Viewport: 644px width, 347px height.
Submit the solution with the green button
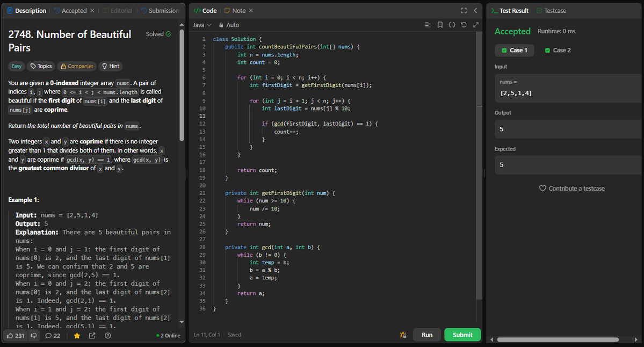click(462, 334)
